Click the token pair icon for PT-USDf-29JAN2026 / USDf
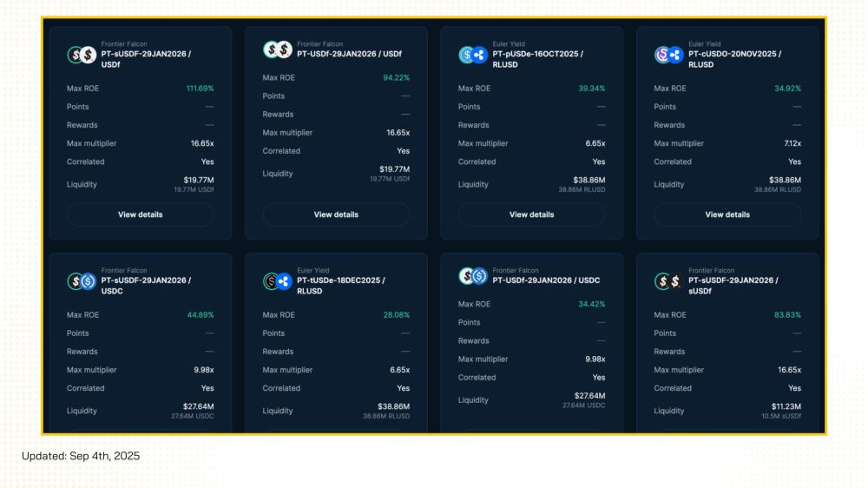 pos(278,49)
